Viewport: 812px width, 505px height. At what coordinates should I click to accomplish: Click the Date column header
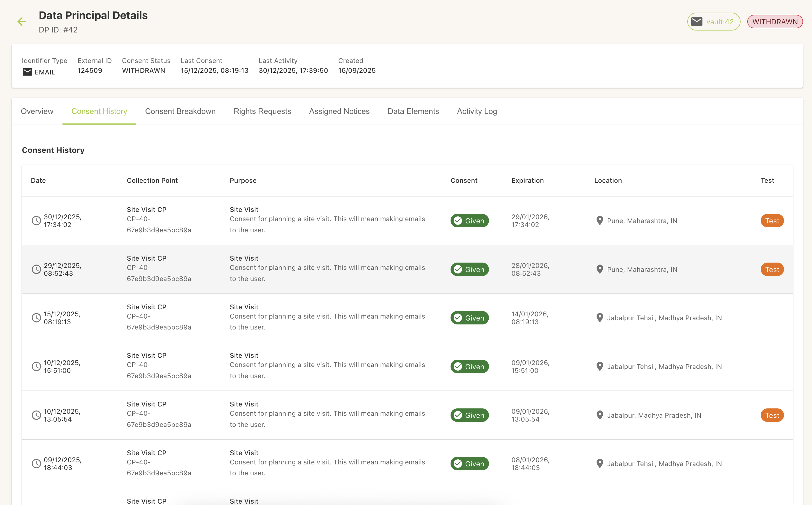(38, 180)
